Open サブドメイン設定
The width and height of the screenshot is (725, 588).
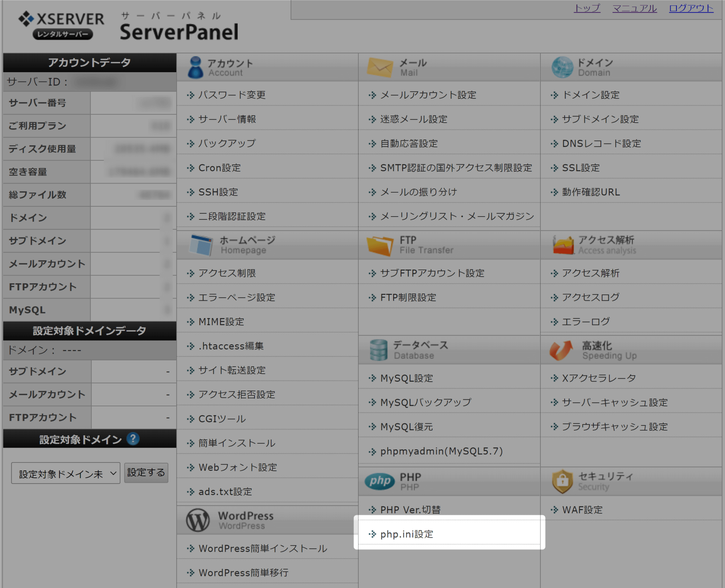click(600, 119)
